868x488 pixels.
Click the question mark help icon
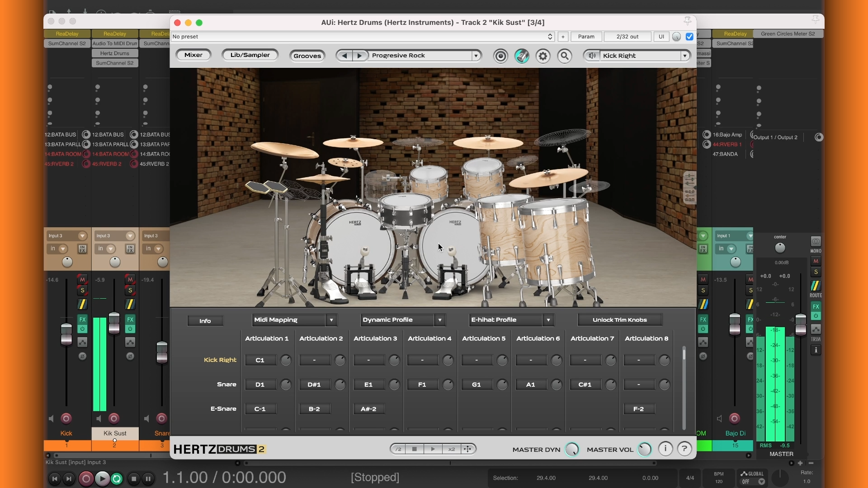pos(684,449)
